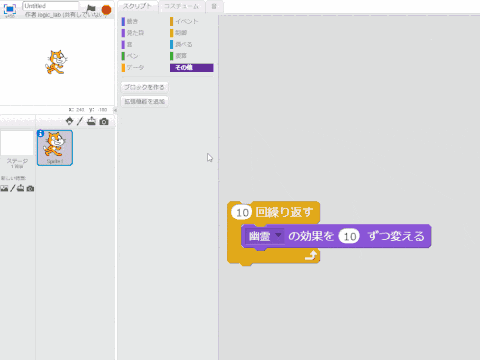
Task: Choose new sprite from library icon
Action: tap(69, 121)
